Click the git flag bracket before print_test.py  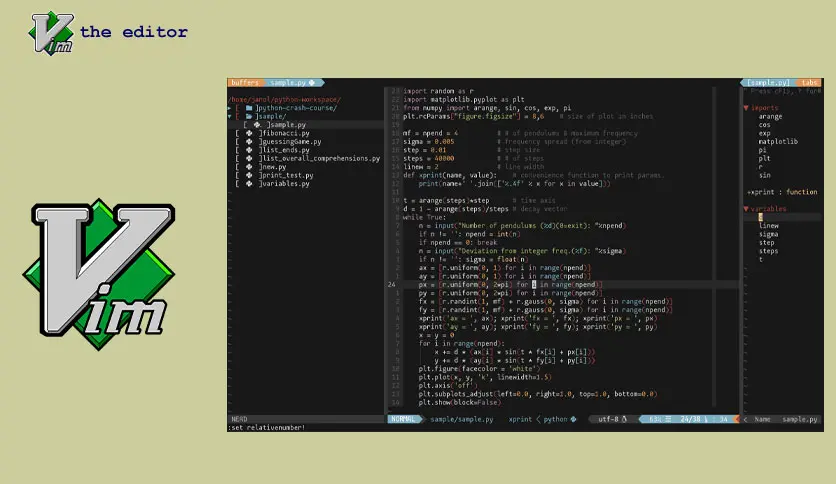pos(238,175)
